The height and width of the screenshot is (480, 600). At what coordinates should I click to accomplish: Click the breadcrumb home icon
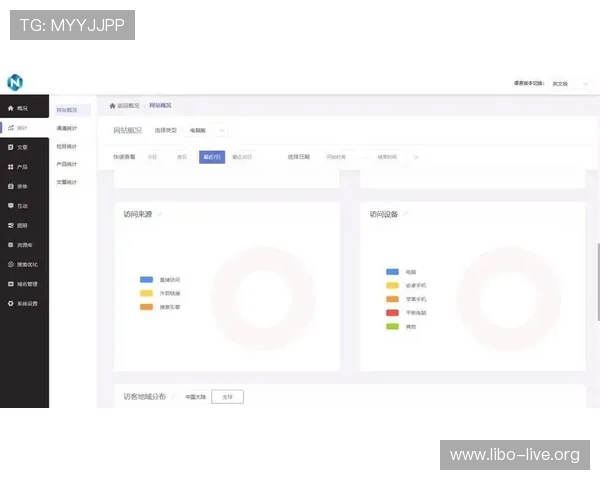pyautogui.click(x=112, y=106)
